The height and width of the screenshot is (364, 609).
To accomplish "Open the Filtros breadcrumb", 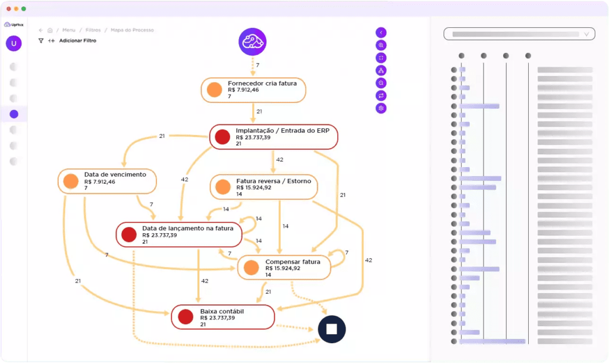I will (x=93, y=30).
